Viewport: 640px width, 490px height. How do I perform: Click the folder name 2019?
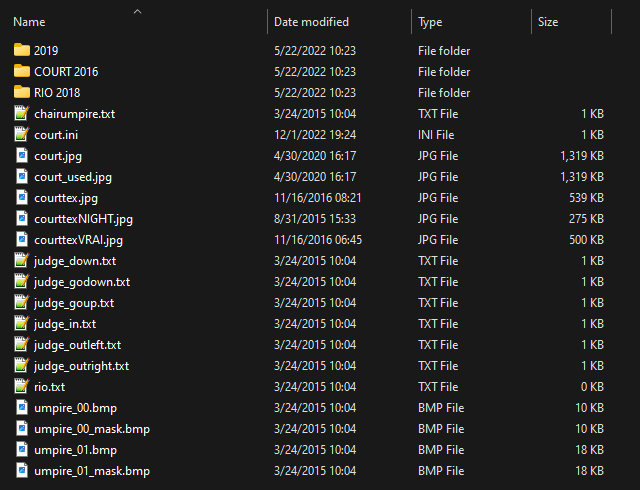[46, 51]
